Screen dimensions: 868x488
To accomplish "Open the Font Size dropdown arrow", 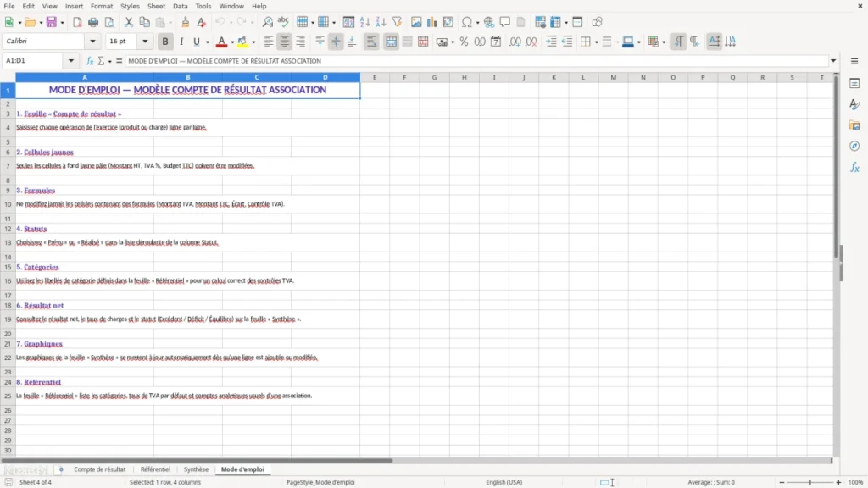I will click(x=145, y=41).
